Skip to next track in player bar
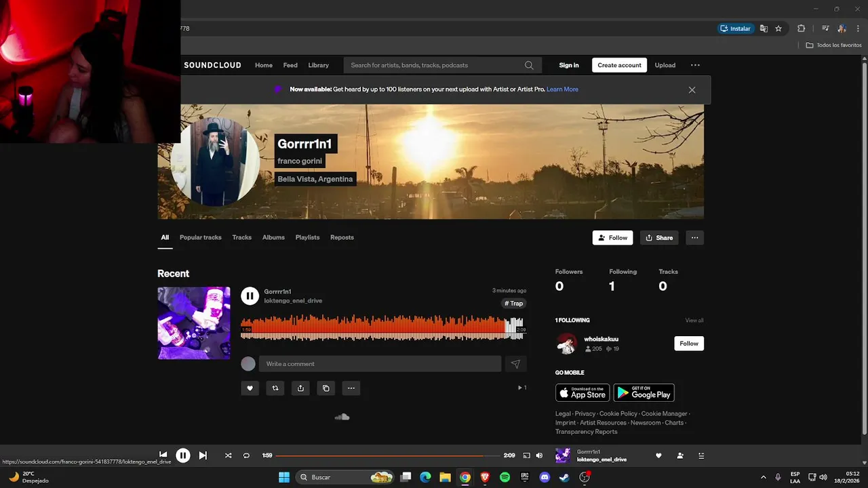Image resolution: width=868 pixels, height=488 pixels. (203, 455)
